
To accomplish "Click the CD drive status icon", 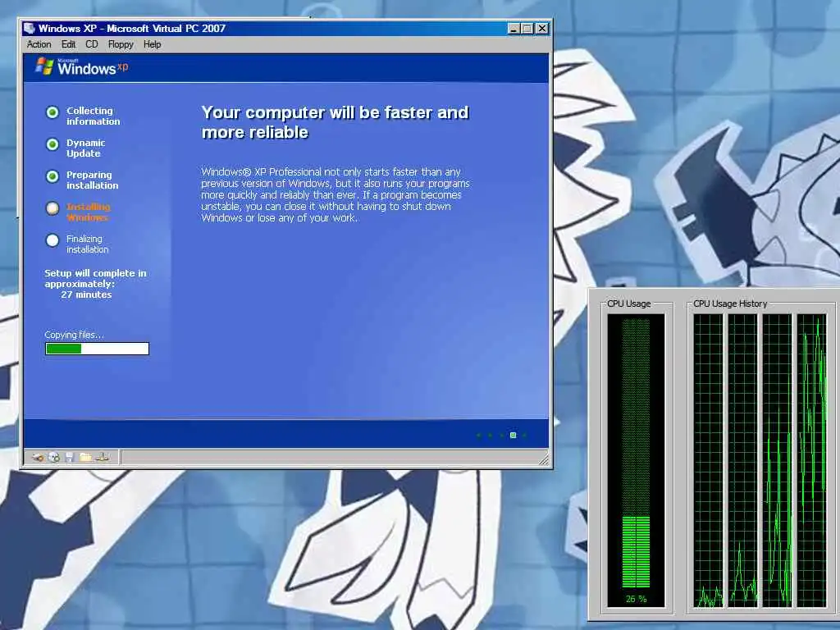I will point(54,457).
